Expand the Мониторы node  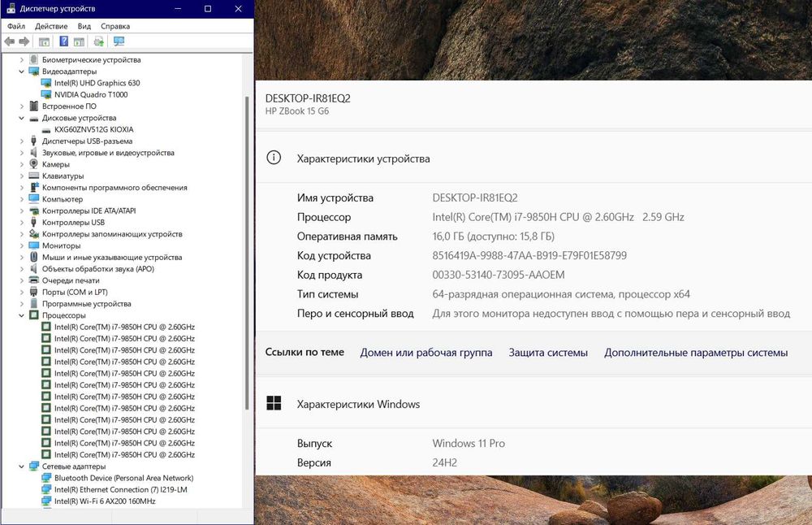pyautogui.click(x=21, y=245)
